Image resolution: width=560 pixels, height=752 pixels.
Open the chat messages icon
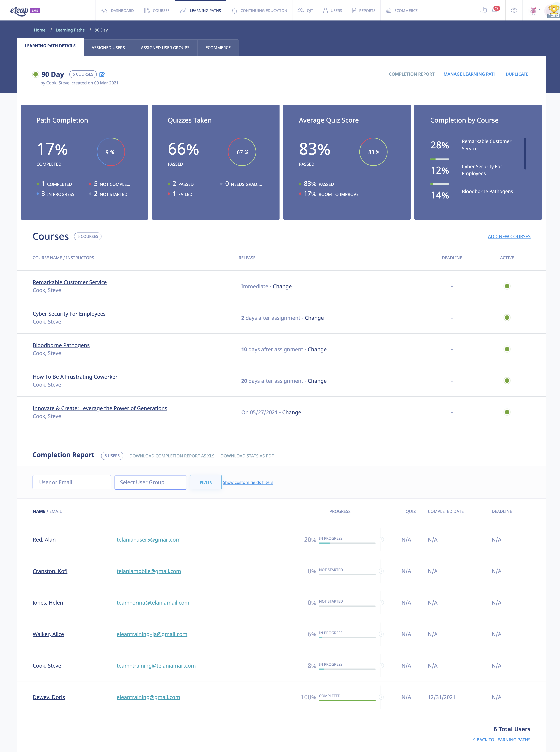[x=482, y=11]
